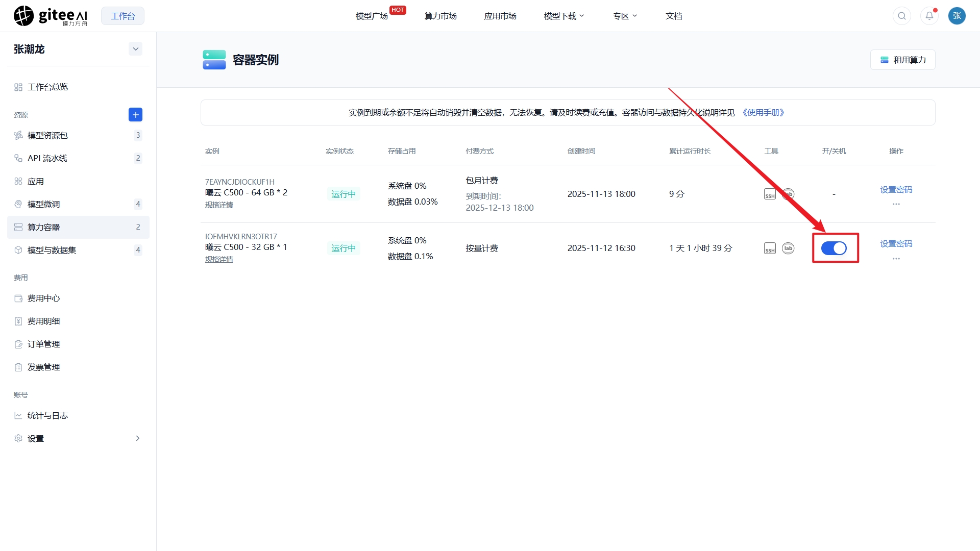Open SSH tool for IOFMHVKLRN3OTR17 instance
980x551 pixels.
pyautogui.click(x=770, y=248)
